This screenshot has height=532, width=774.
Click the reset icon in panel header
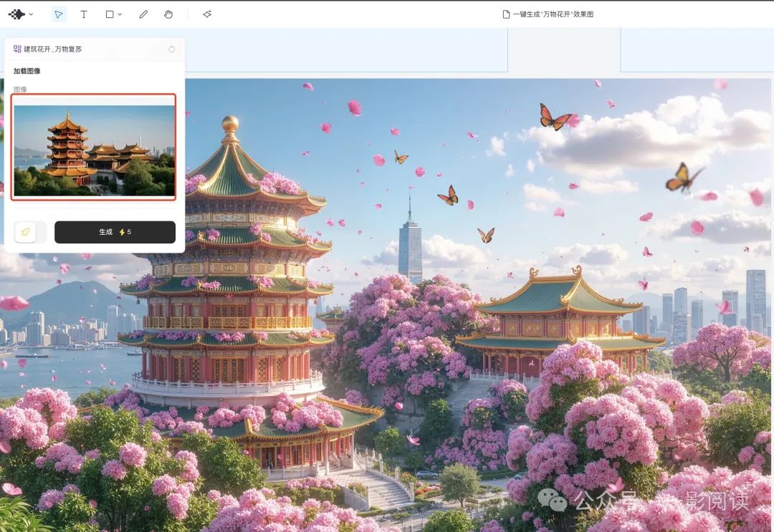[172, 49]
